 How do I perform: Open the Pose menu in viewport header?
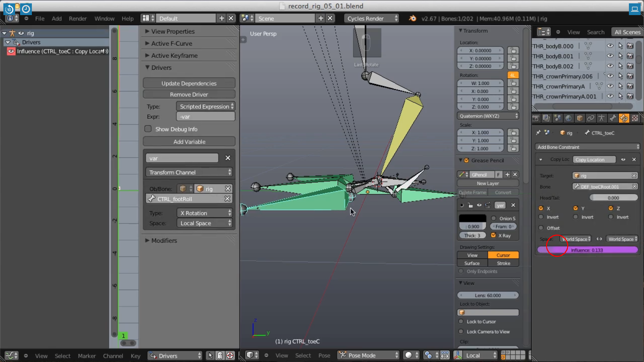(x=324, y=355)
